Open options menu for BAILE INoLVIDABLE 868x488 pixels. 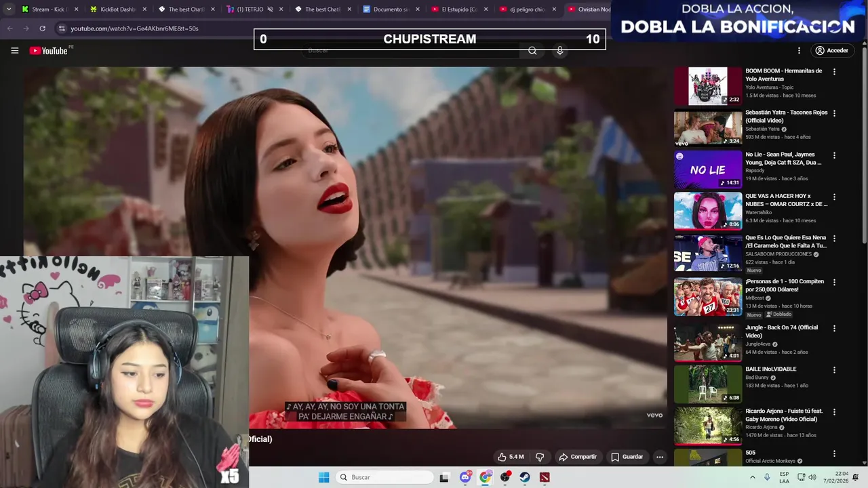point(834,370)
